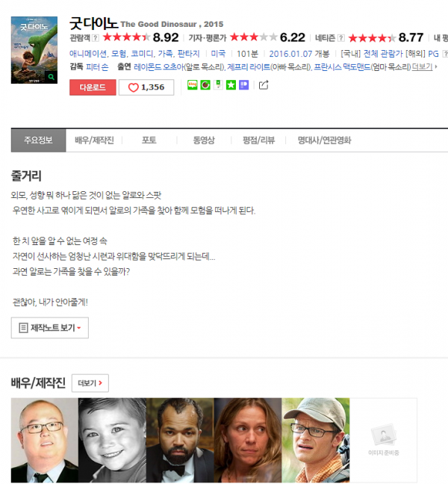Open director 피터 손 link
Image resolution: width=448 pixels, height=484 pixels.
(97, 67)
